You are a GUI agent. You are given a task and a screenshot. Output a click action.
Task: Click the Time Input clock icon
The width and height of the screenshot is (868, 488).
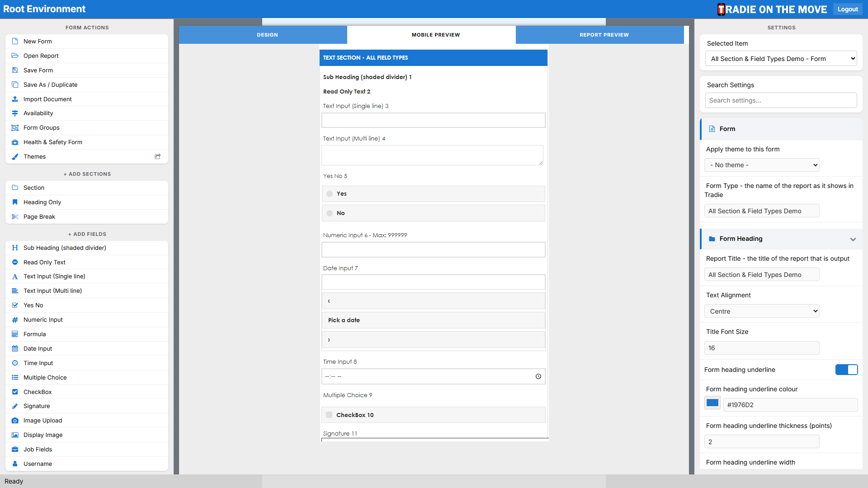click(x=15, y=363)
